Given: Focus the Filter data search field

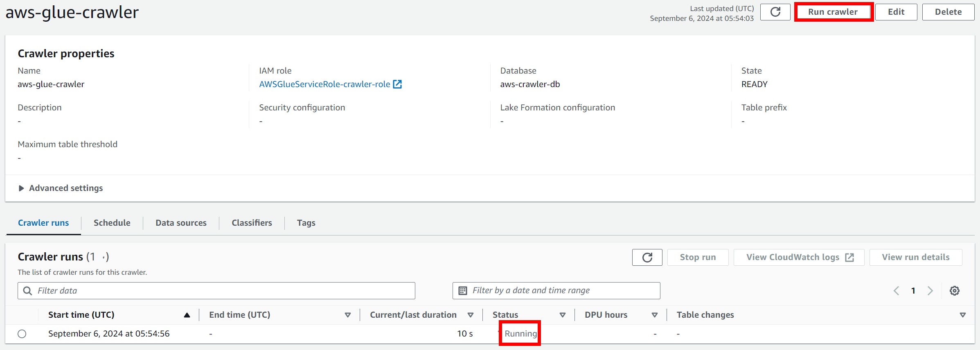Looking at the screenshot, I should click(x=216, y=291).
